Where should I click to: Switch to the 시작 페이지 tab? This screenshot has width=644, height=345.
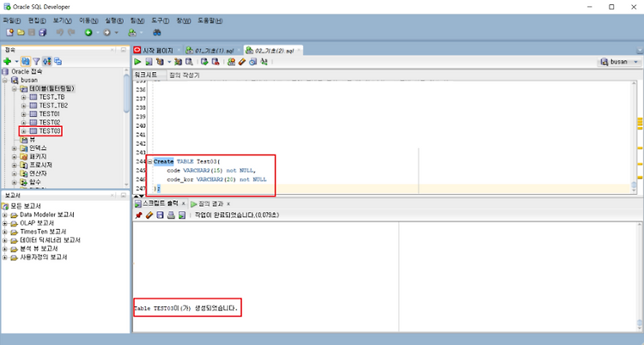(158, 51)
